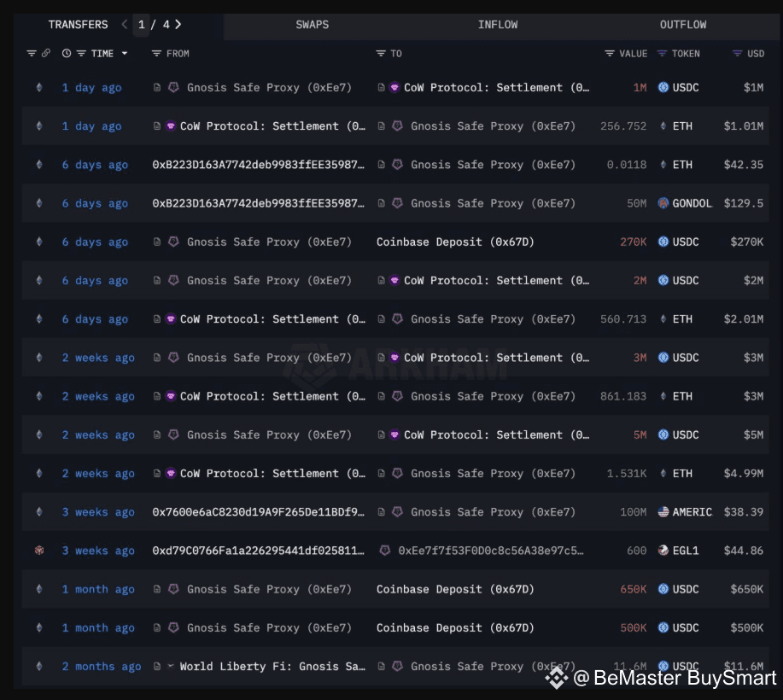Open TIME sort dropdown arrow
Image resolution: width=783 pixels, height=700 pixels.
click(x=125, y=54)
